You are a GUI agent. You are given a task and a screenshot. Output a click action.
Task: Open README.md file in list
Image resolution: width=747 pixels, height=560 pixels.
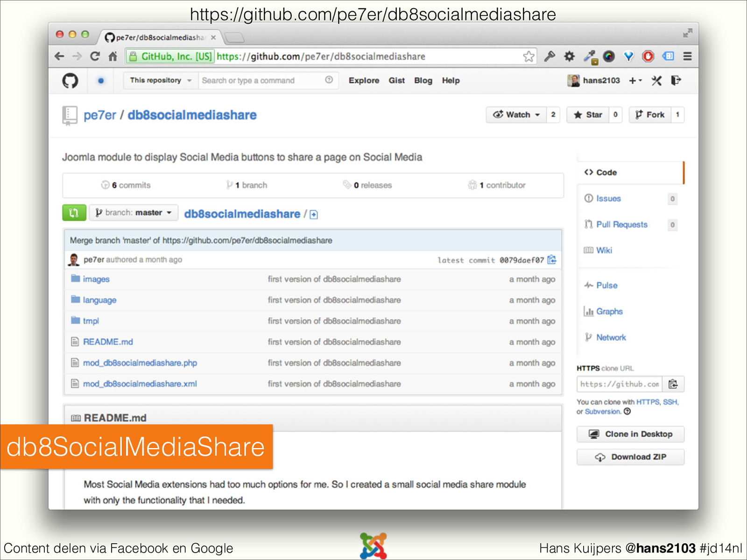pos(108,342)
